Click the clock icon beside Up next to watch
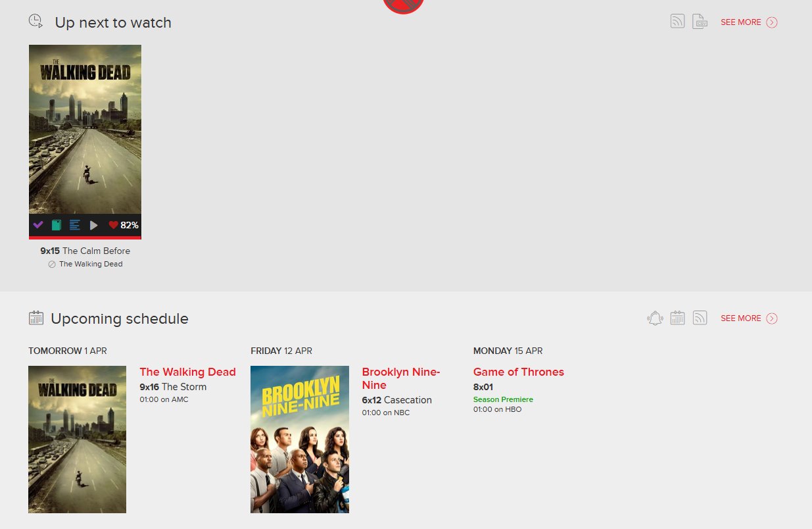 coord(36,22)
